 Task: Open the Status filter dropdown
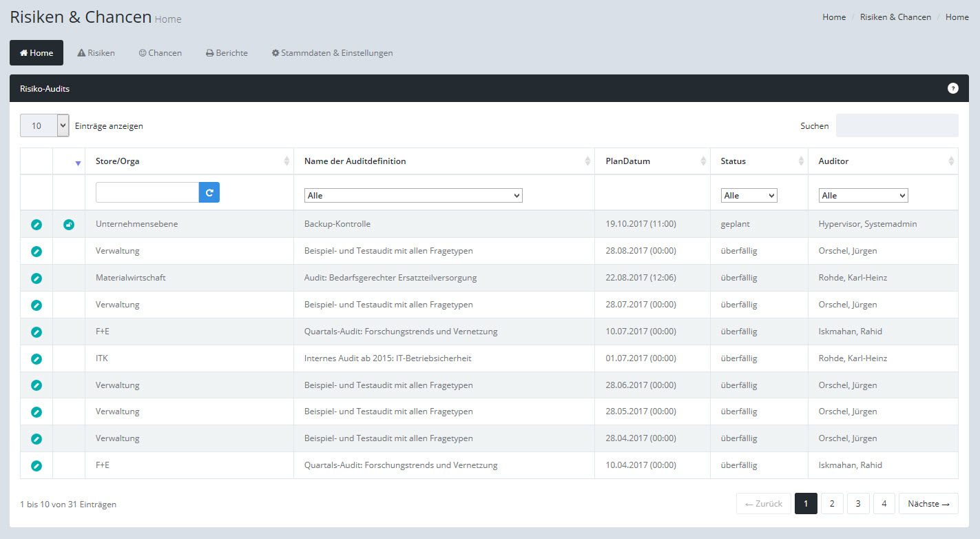(749, 196)
